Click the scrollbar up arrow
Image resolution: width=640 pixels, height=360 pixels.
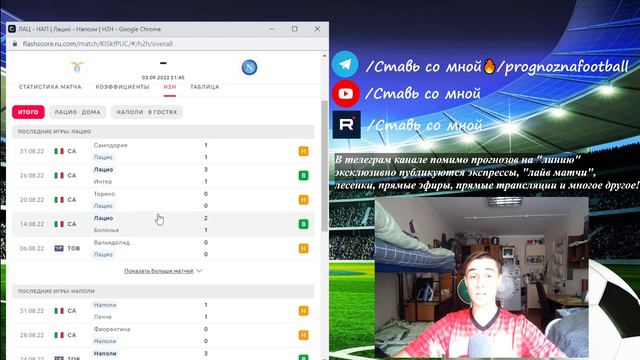(x=324, y=56)
